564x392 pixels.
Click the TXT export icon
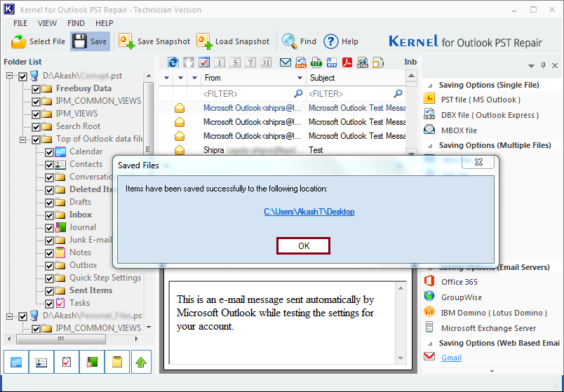[x=316, y=62]
